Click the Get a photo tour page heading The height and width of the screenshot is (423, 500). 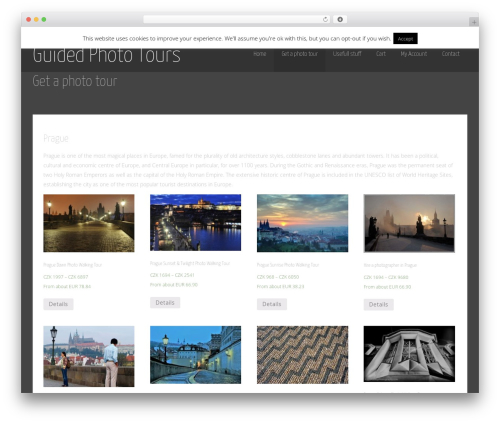coord(75,81)
